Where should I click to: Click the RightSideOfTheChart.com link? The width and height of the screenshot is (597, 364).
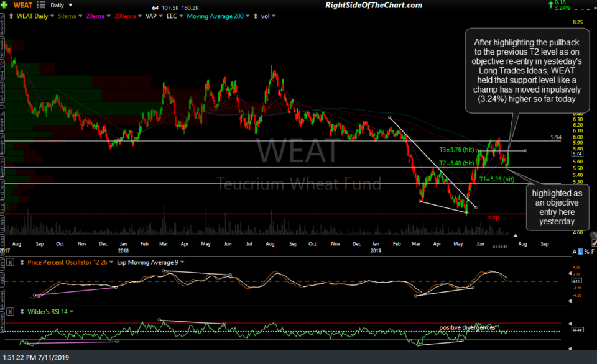(373, 5)
